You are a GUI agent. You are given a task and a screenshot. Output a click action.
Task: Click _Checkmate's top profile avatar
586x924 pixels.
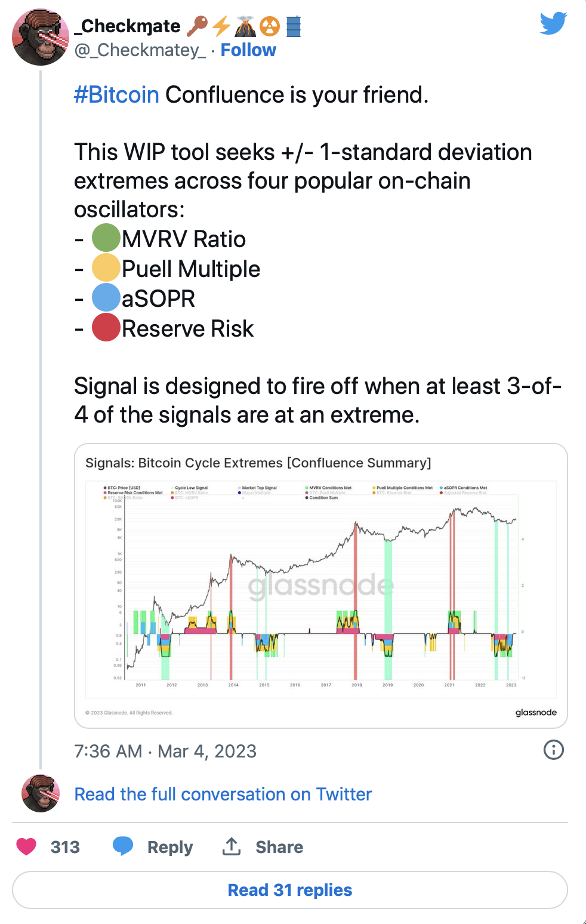(x=40, y=37)
